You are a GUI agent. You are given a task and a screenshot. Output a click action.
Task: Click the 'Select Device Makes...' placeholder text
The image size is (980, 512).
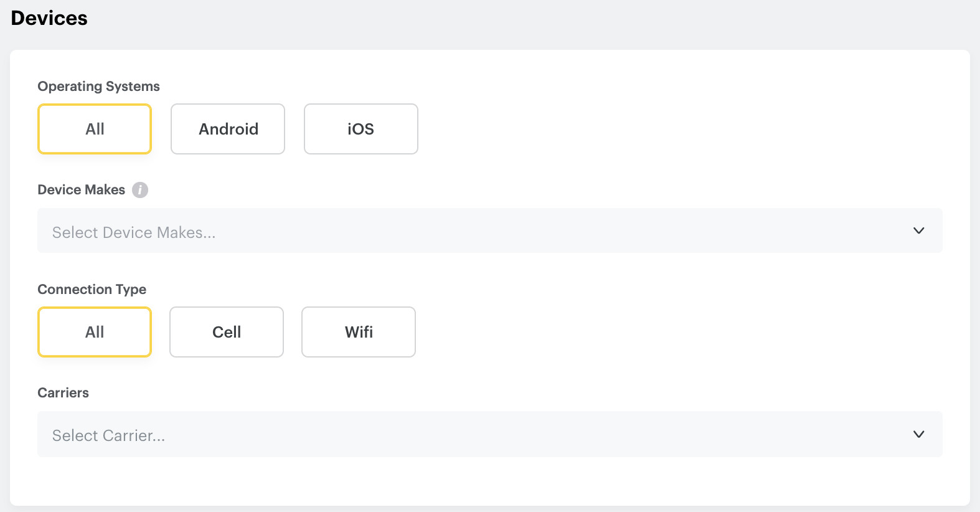click(x=134, y=232)
